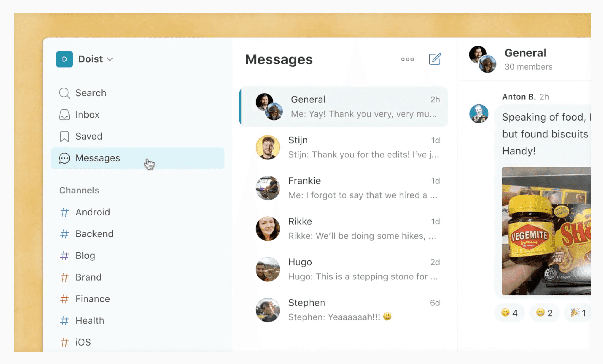Click the 30 members label
Screen dimensions: 603x364
click(528, 67)
